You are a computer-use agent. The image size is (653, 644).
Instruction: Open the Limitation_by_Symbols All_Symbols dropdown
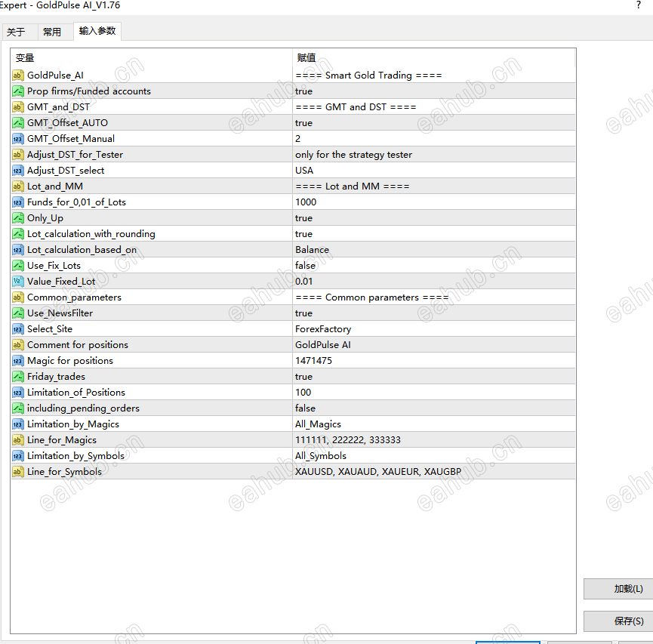pos(433,456)
